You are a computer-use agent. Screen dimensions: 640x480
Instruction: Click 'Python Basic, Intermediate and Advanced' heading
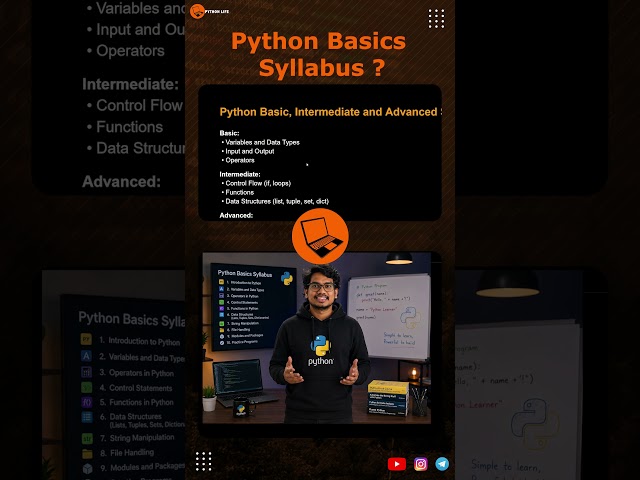pyautogui.click(x=328, y=112)
